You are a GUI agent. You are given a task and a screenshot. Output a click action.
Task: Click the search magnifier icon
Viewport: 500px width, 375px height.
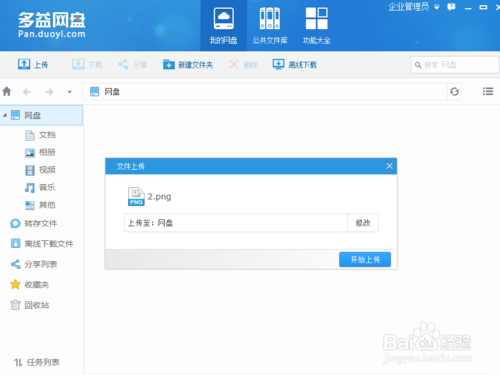[418, 65]
